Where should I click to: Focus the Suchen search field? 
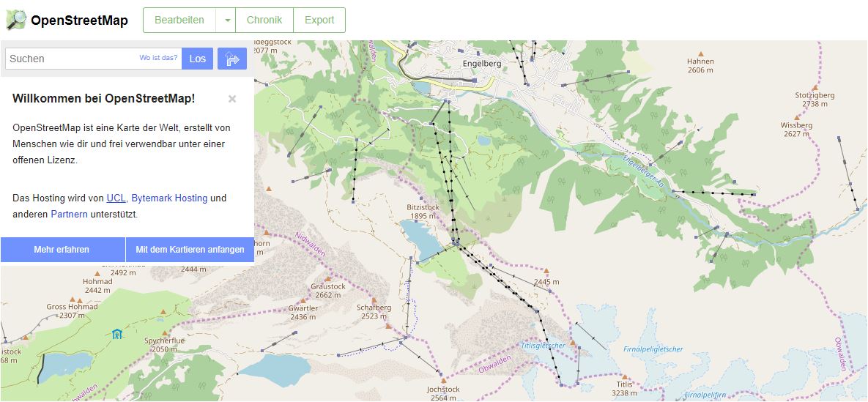(x=93, y=58)
